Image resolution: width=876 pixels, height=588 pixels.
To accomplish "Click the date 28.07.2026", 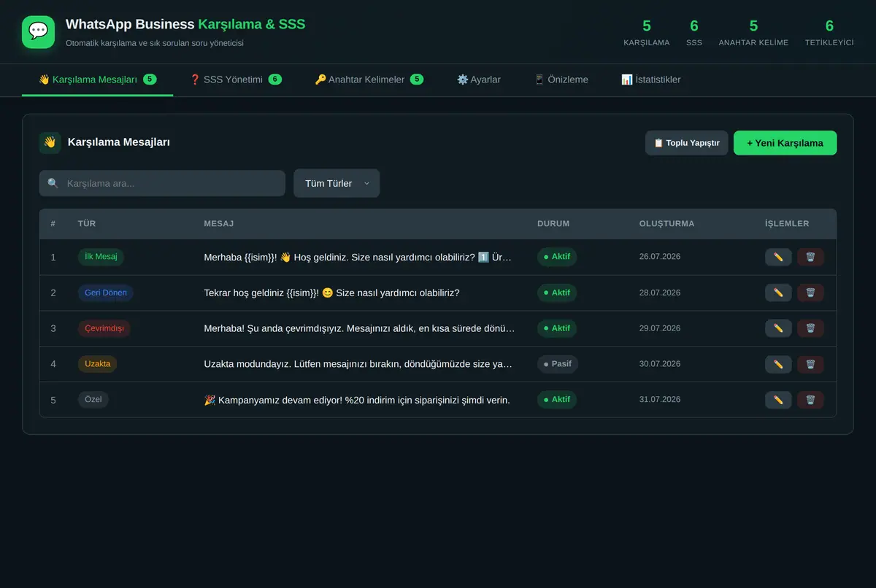I will [x=659, y=293].
